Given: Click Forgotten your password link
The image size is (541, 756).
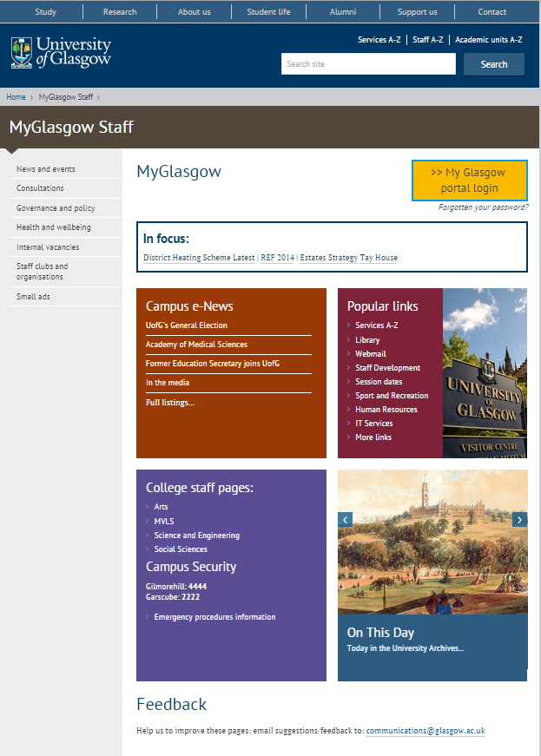Looking at the screenshot, I should click(x=483, y=207).
